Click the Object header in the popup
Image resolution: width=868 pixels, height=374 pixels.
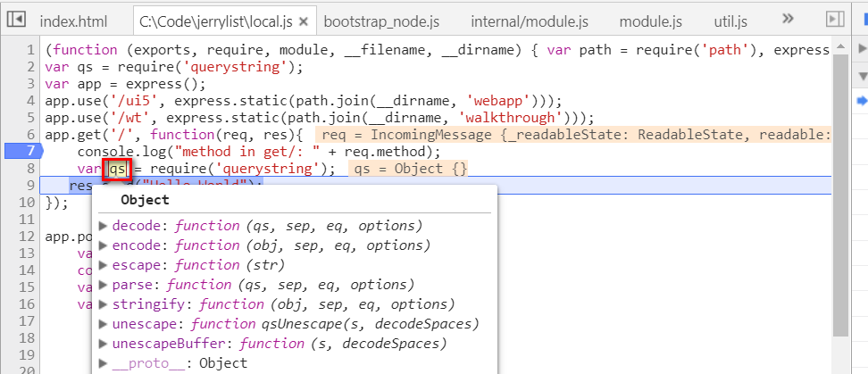145,200
